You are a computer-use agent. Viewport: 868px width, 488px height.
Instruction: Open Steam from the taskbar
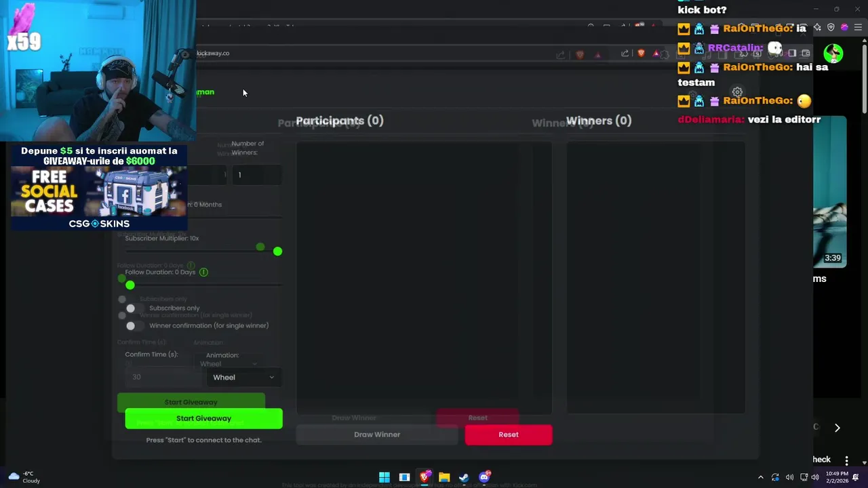(x=464, y=477)
